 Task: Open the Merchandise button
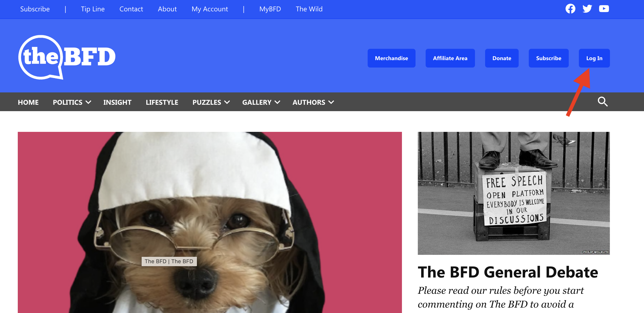click(x=391, y=58)
